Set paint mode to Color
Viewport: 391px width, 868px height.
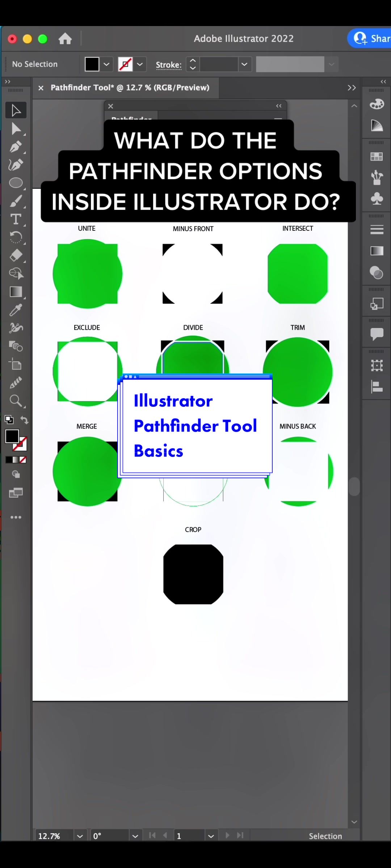click(9, 460)
